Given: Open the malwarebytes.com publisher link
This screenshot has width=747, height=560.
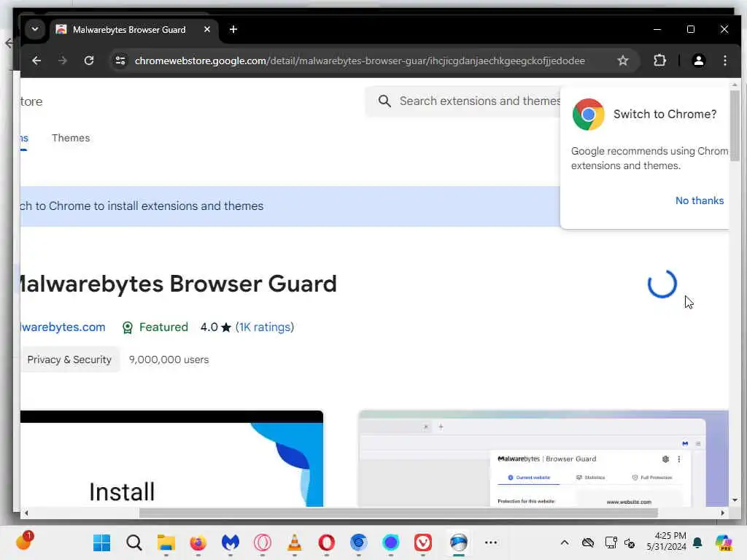Looking at the screenshot, I should click(63, 327).
